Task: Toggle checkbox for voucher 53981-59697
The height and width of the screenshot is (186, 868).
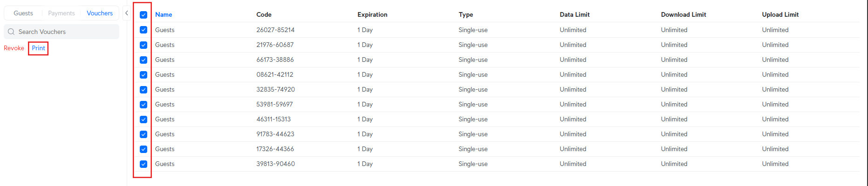Action: point(144,105)
